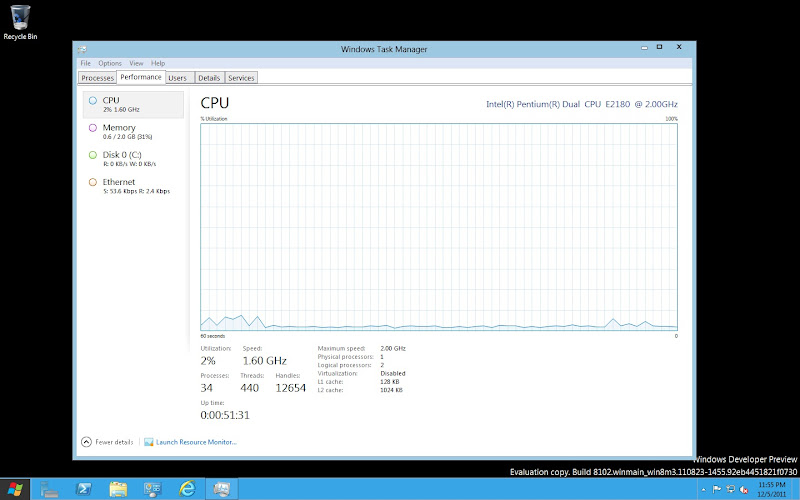
Task: Select Disk 0 (C:) in the sidebar
Action: (133, 159)
